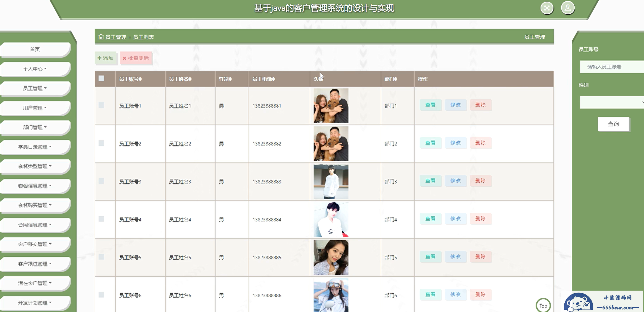Click 查看 for 员工账号2

click(x=431, y=143)
